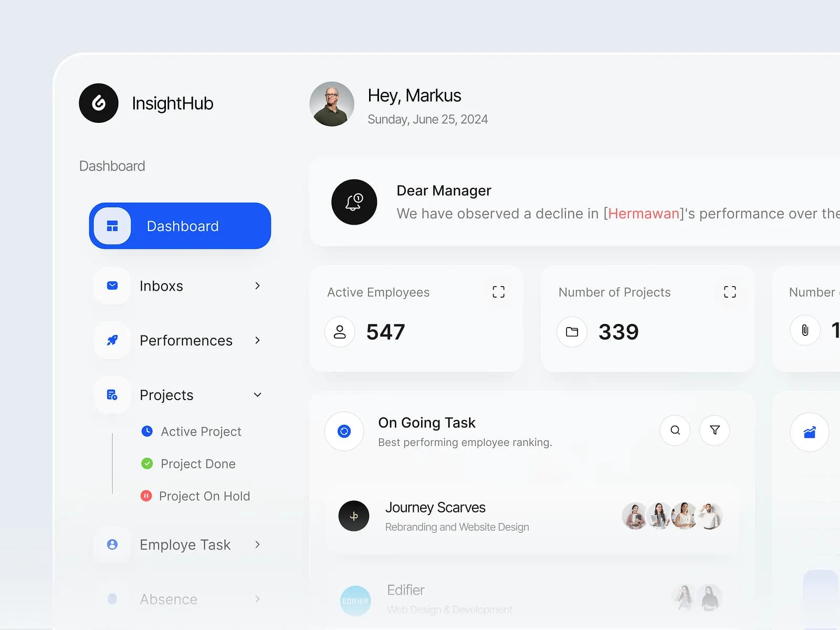Viewport: 840px width, 630px height.
Task: Click the Project Done green check icon
Action: click(147, 464)
